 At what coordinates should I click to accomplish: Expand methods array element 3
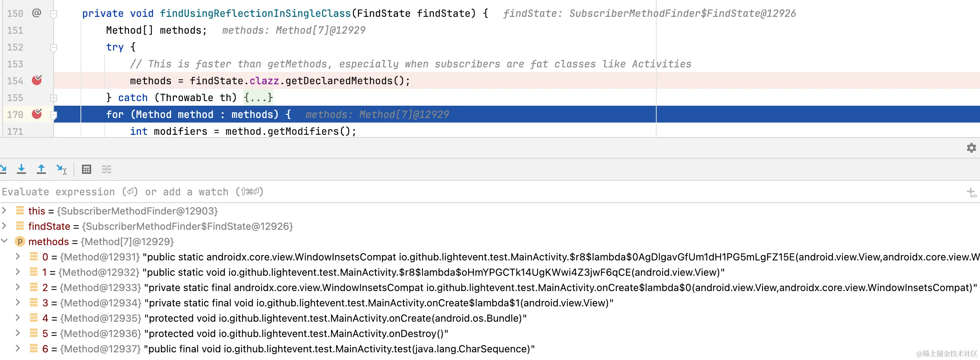pyautogui.click(x=18, y=302)
